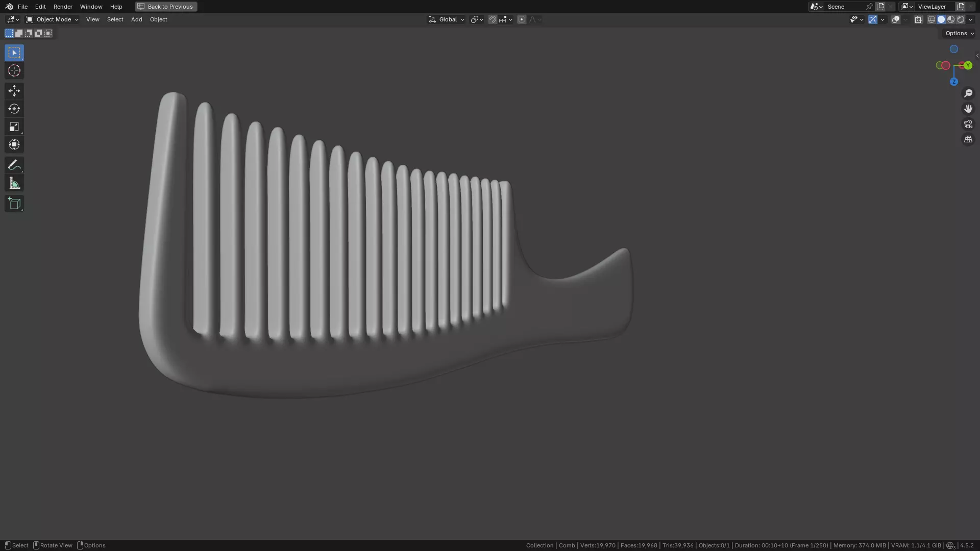
Task: Click the blue Z axis gizmo ball
Action: coord(953,82)
